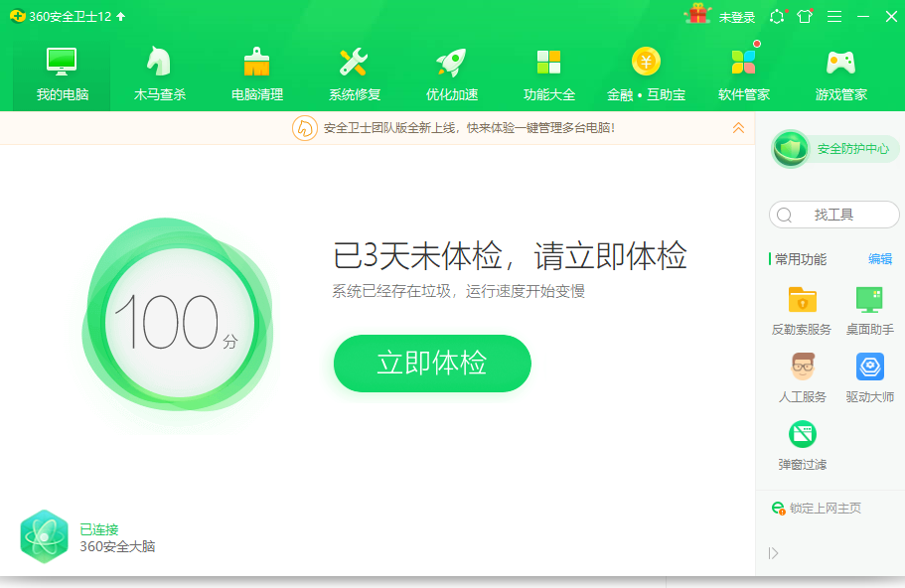Launch 驱动大师 driver master
Viewport: 905px width, 588px height.
click(x=870, y=378)
